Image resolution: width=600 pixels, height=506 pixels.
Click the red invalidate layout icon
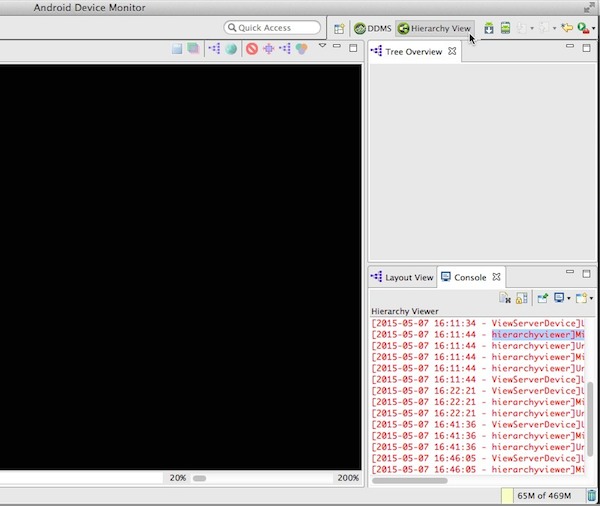(252, 48)
